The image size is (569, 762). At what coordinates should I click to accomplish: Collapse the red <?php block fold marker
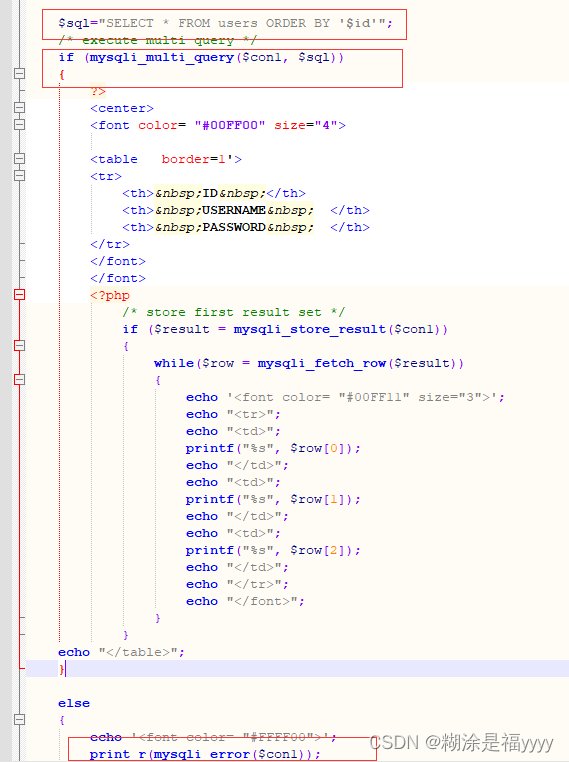pyautogui.click(x=19, y=295)
